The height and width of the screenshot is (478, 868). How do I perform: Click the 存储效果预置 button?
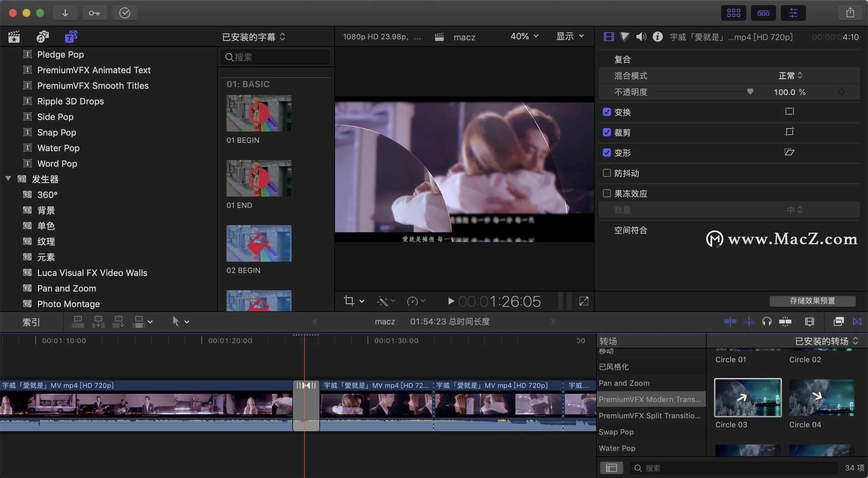click(812, 301)
